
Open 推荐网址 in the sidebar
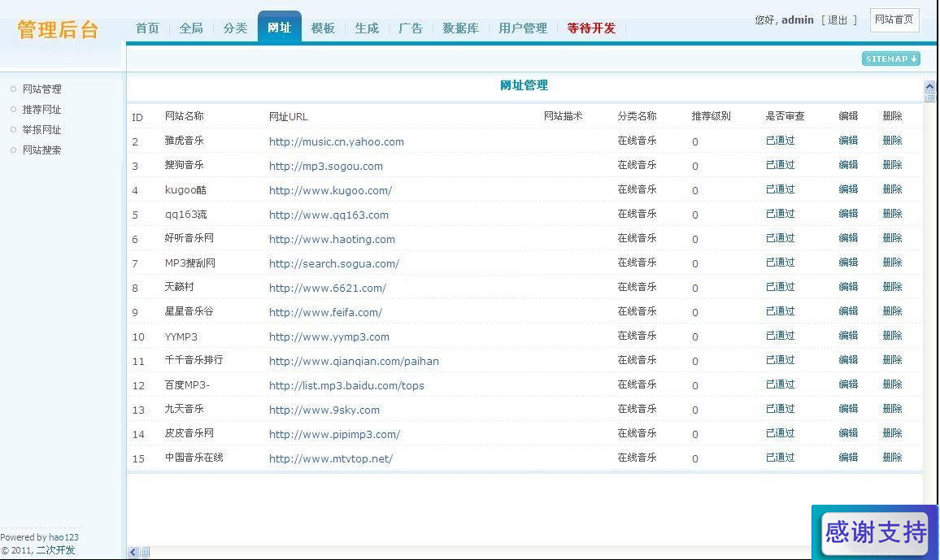point(42,110)
